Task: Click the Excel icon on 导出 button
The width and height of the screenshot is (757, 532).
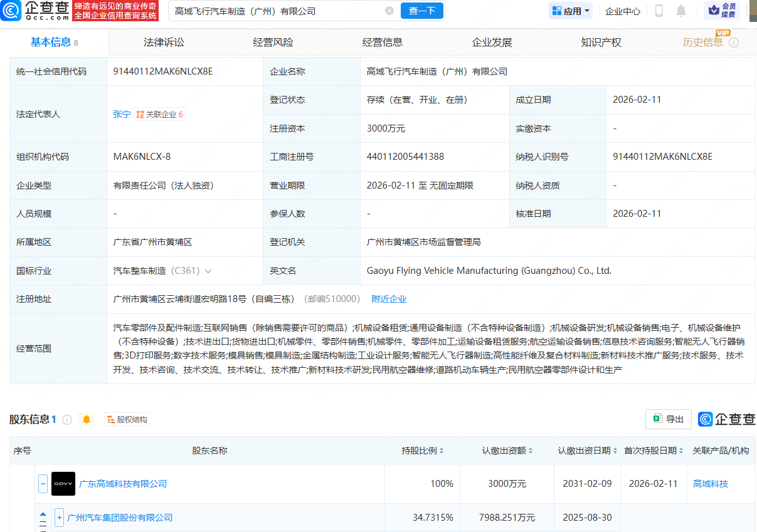Action: click(658, 419)
